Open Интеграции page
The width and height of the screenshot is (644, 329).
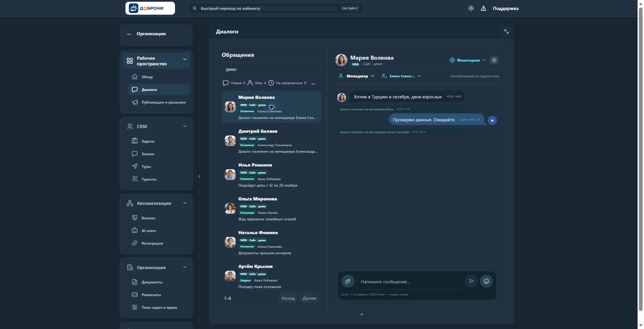[159, 243]
